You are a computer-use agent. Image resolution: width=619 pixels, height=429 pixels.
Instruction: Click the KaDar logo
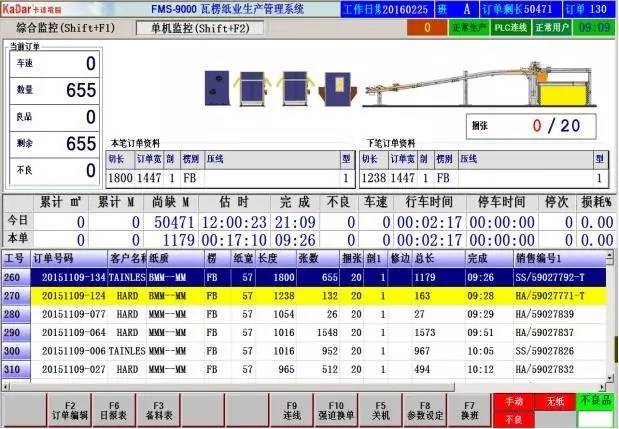[x=32, y=8]
